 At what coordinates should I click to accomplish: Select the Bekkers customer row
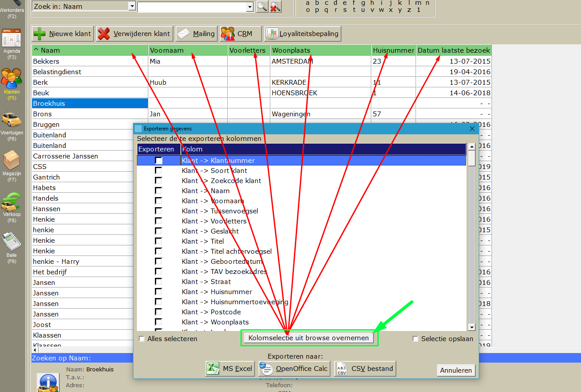(x=262, y=61)
